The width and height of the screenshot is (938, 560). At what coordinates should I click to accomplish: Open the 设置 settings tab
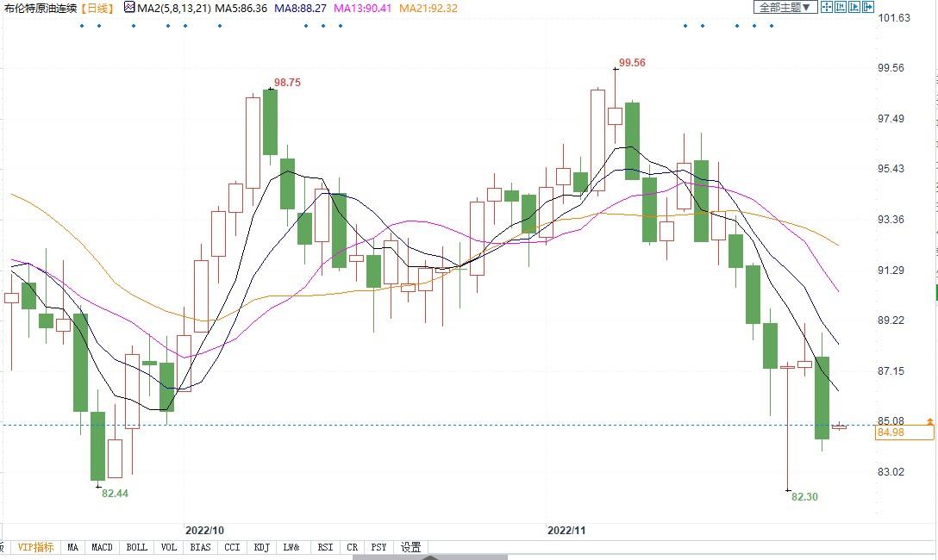(x=411, y=547)
